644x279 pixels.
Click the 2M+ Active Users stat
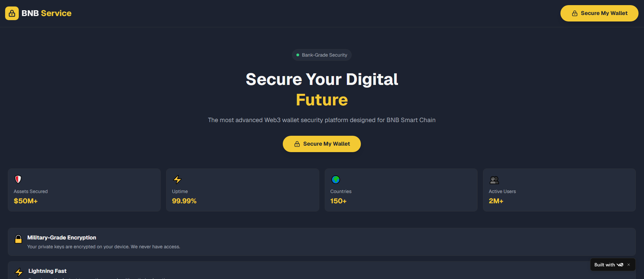point(496,201)
